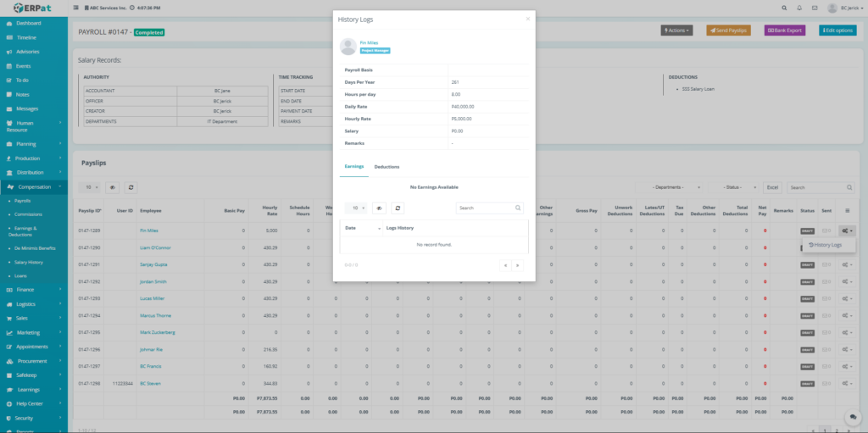Go to previous page in History Logs
The width and height of the screenshot is (868, 433).
click(x=505, y=265)
